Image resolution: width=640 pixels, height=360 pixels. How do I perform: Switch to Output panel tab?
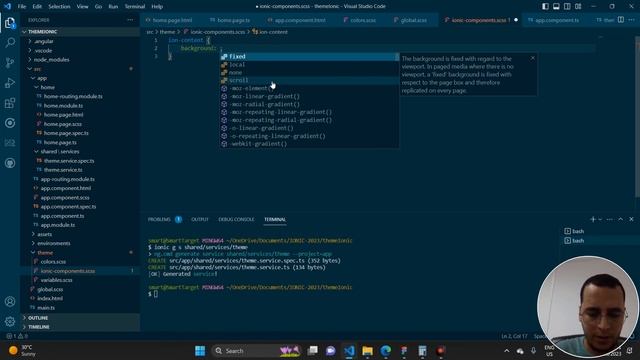200,220
